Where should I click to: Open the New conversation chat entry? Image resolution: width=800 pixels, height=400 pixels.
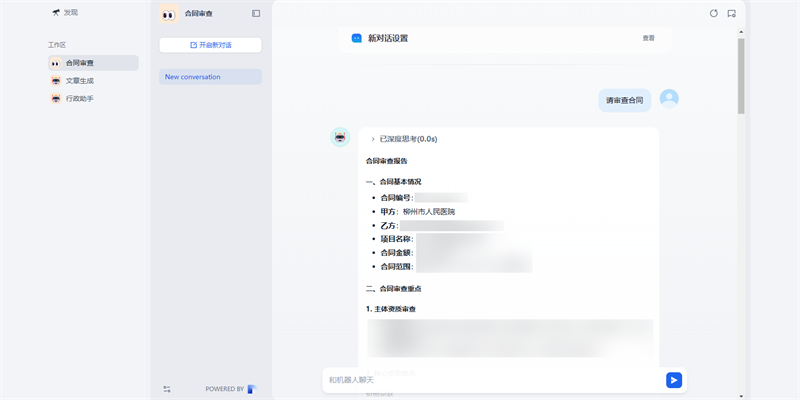pyautogui.click(x=210, y=77)
